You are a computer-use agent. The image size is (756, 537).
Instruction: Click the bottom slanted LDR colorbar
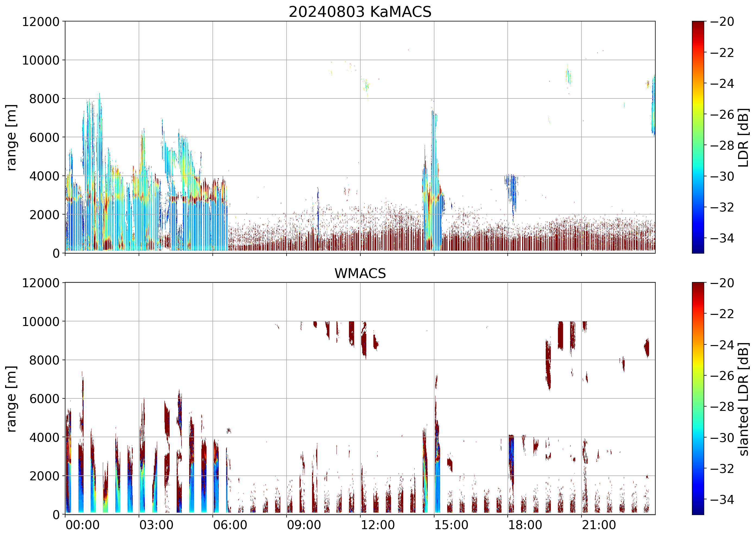pos(698,398)
